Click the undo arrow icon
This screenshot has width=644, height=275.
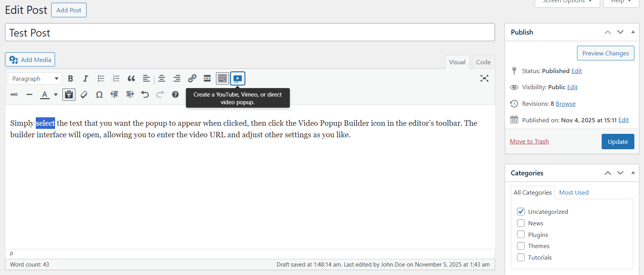[145, 95]
